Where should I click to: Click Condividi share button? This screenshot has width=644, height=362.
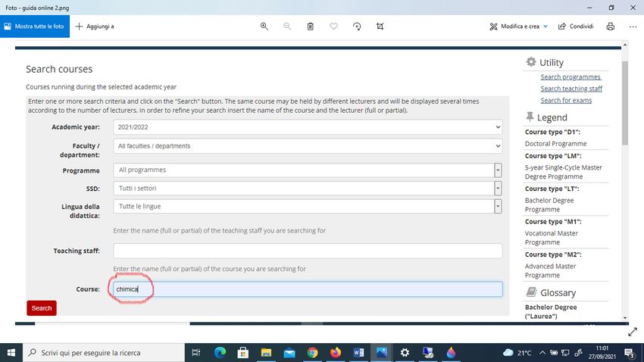click(576, 27)
